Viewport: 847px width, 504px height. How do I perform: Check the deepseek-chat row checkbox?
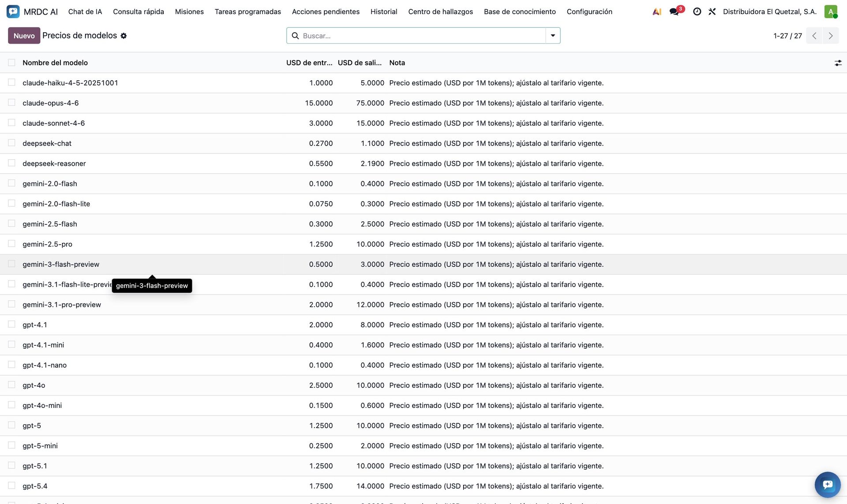click(11, 143)
